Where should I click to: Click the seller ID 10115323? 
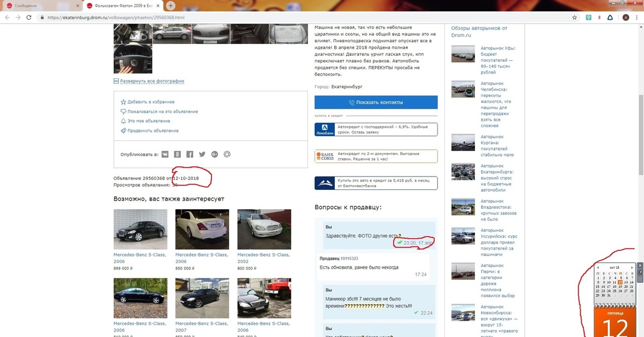[348, 259]
